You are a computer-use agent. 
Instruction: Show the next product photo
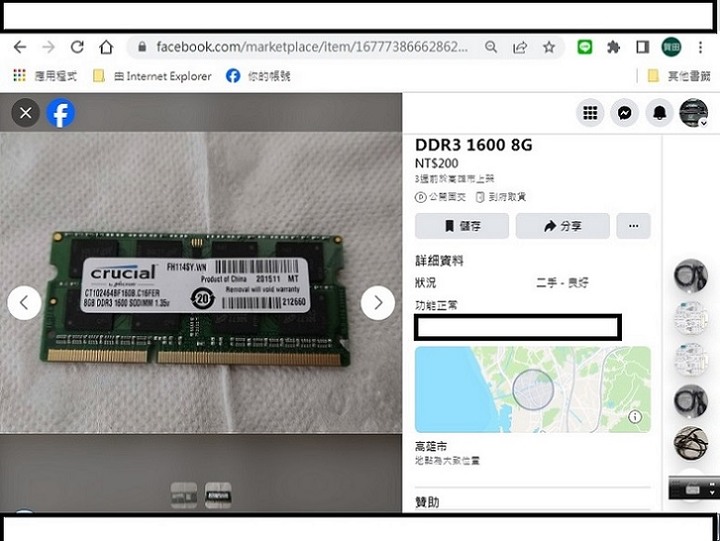pyautogui.click(x=377, y=303)
